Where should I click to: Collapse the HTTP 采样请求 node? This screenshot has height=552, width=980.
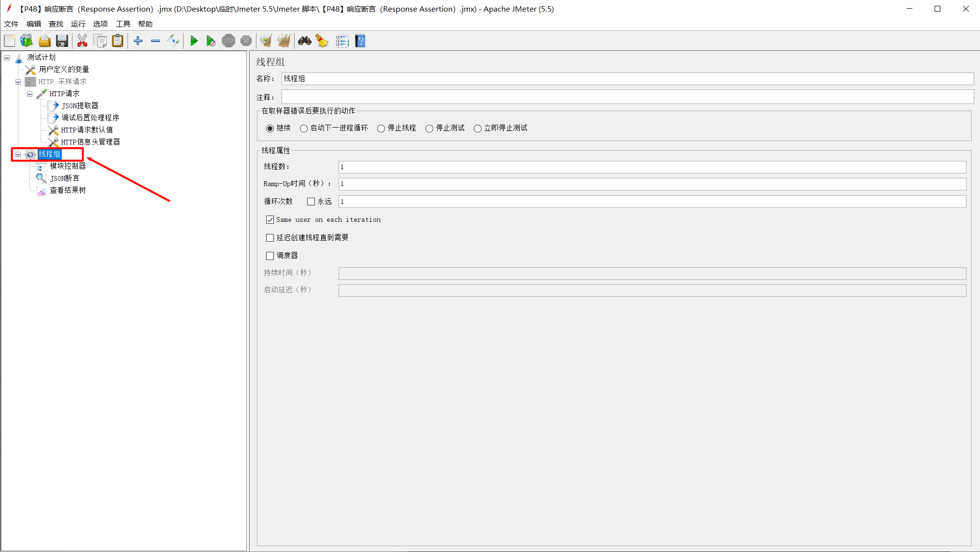(18, 82)
